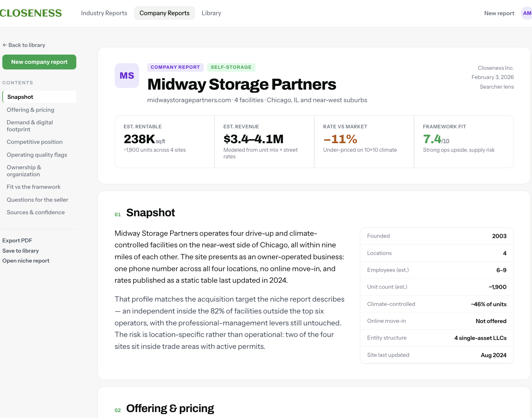Viewport: 532px width, 418px height.
Task: Click the Closeness Inc. label
Action: tap(496, 68)
